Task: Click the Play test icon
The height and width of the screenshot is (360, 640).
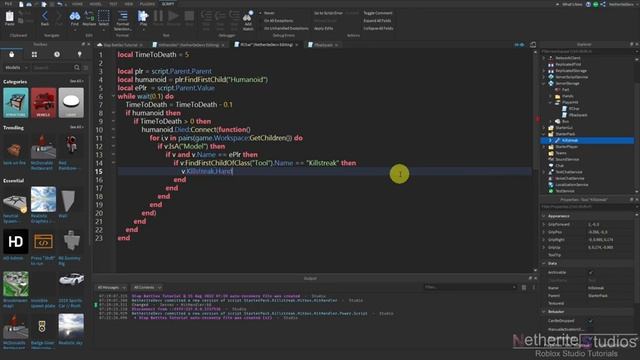Action: [x=143, y=16]
